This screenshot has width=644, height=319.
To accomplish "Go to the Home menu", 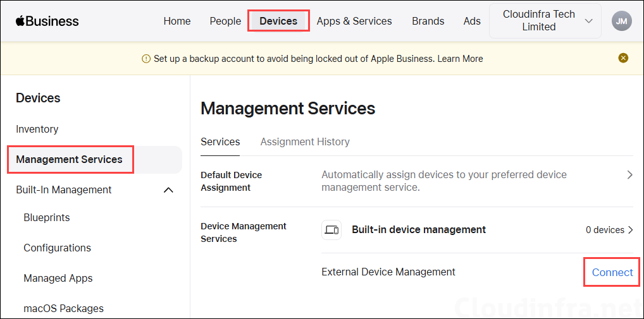I will [177, 21].
